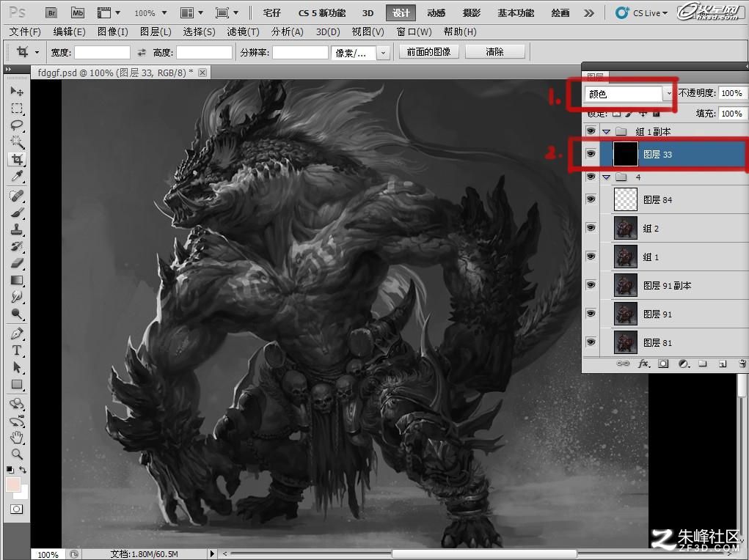Open the blend mode dropdown 颜色
Viewport: 749px width, 560px height.
pos(628,94)
